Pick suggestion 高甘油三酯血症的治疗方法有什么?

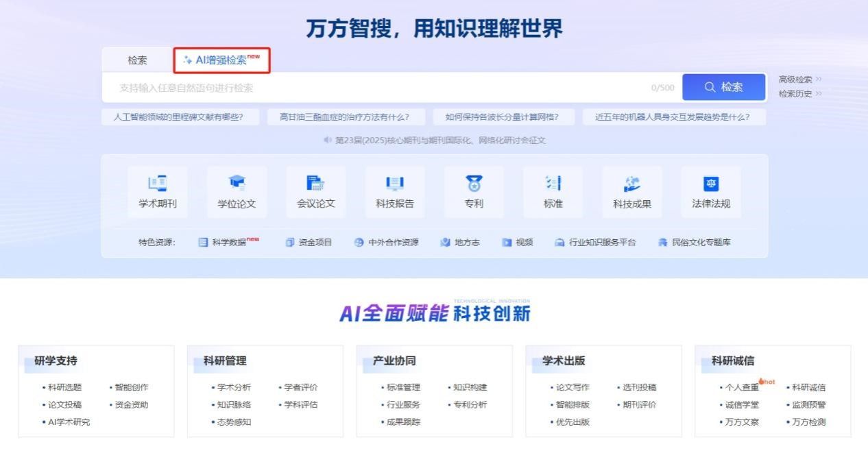(x=346, y=117)
